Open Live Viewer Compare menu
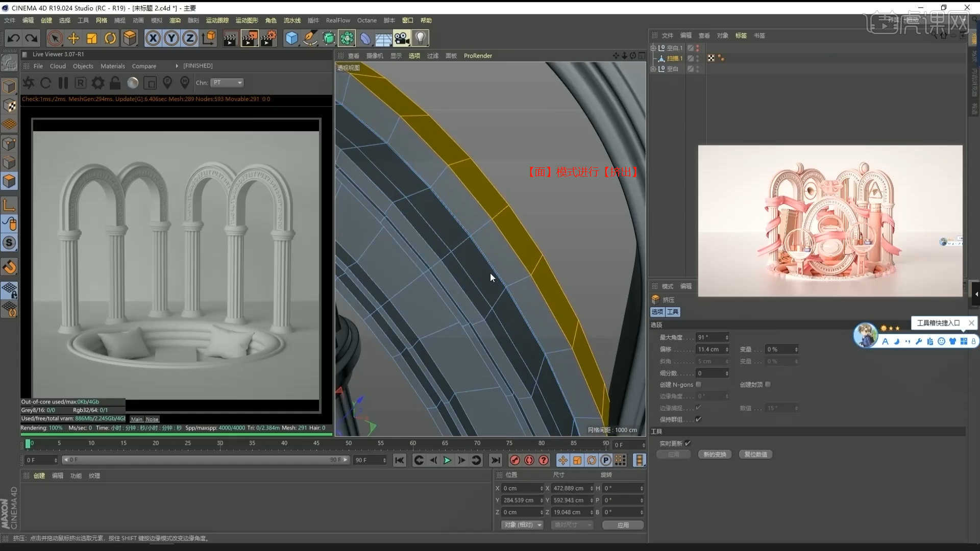 (x=144, y=66)
